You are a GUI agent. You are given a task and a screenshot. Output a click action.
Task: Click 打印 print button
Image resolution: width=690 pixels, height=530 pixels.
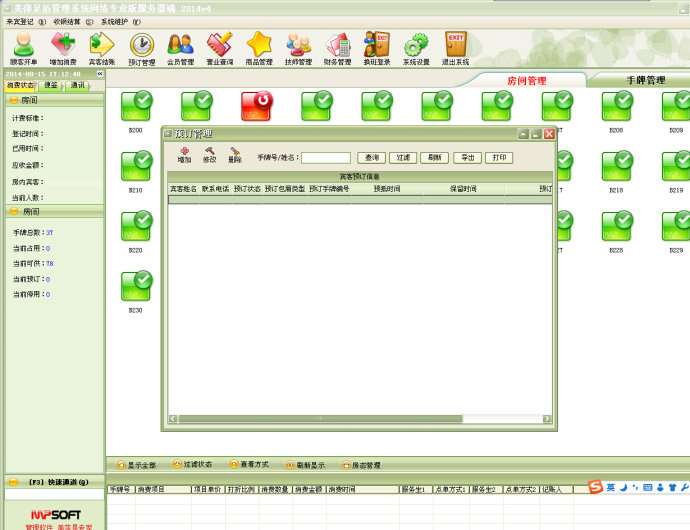pyautogui.click(x=499, y=158)
